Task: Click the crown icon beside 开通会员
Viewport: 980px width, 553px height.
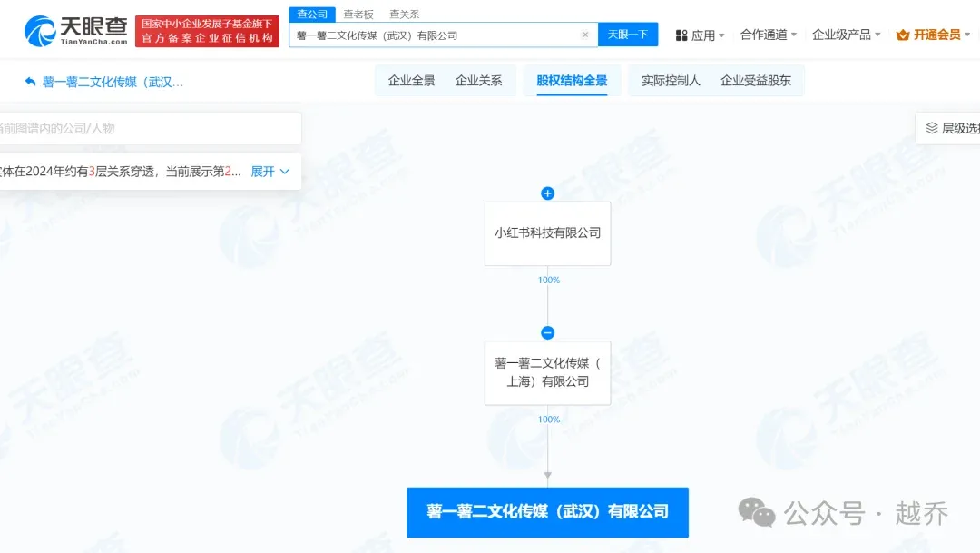Action: click(903, 35)
